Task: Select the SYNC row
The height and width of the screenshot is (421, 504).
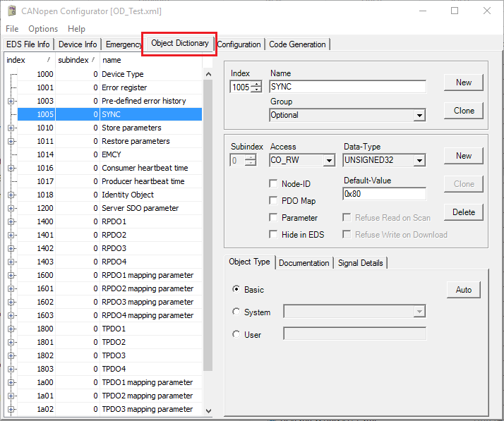Action: click(x=109, y=114)
